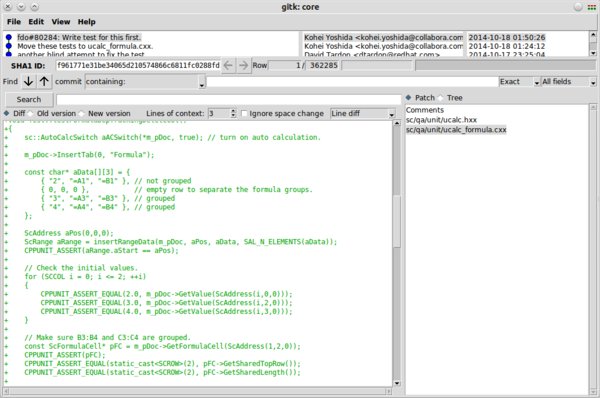Select commit 'fdo#80284: Write test for this first.'
This screenshot has width=600, height=398.
click(79, 38)
